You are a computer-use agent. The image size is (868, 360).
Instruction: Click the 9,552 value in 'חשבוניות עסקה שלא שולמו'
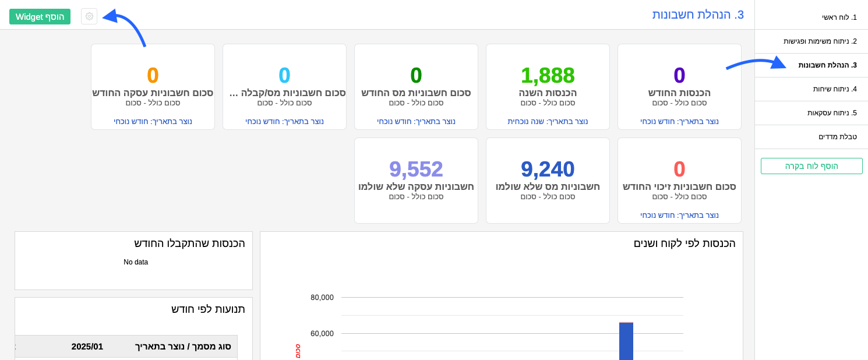coord(416,169)
